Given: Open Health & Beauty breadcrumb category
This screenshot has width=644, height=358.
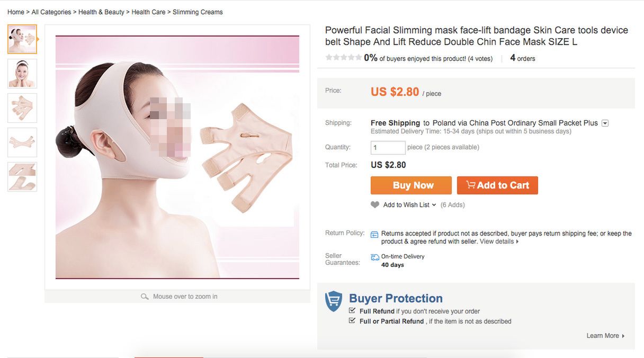Looking at the screenshot, I should click(x=101, y=12).
